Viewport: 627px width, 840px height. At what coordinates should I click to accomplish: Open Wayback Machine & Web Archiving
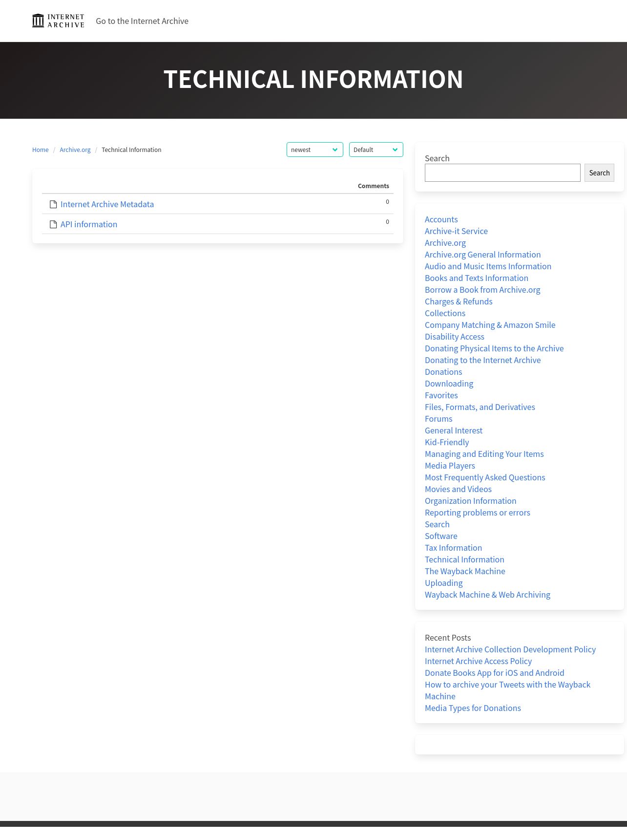pos(487,595)
